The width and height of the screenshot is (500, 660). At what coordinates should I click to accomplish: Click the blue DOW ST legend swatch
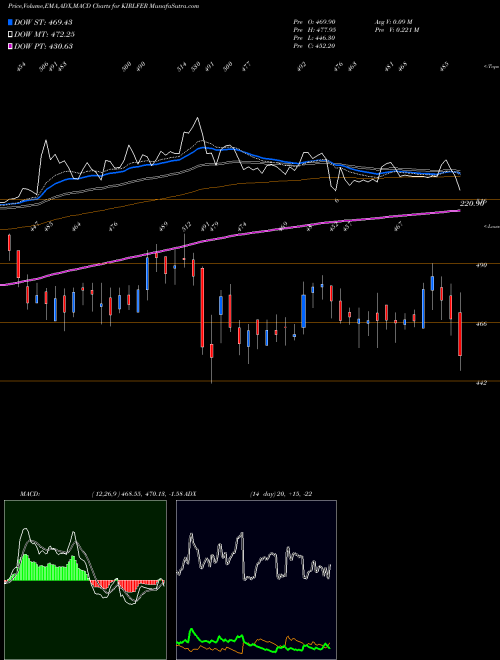click(10, 22)
